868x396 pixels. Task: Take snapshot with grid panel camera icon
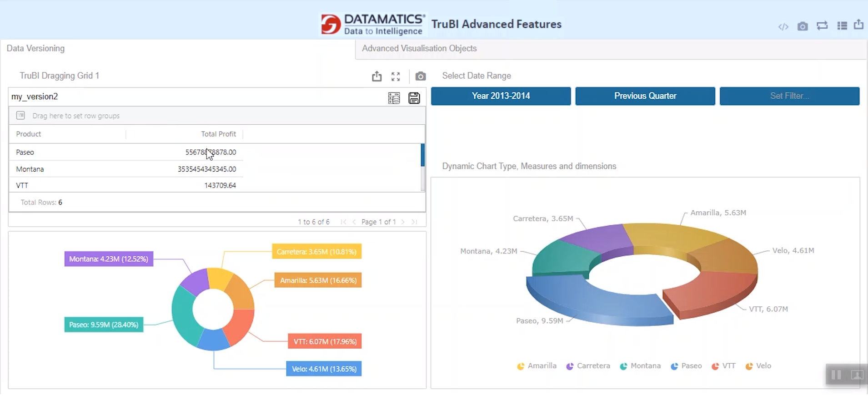coord(421,76)
